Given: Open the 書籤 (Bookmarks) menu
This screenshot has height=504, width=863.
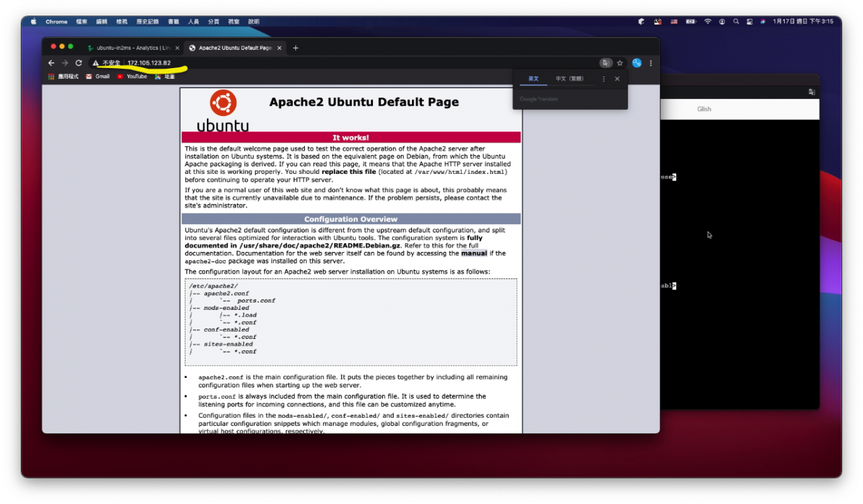Looking at the screenshot, I should click(173, 22).
